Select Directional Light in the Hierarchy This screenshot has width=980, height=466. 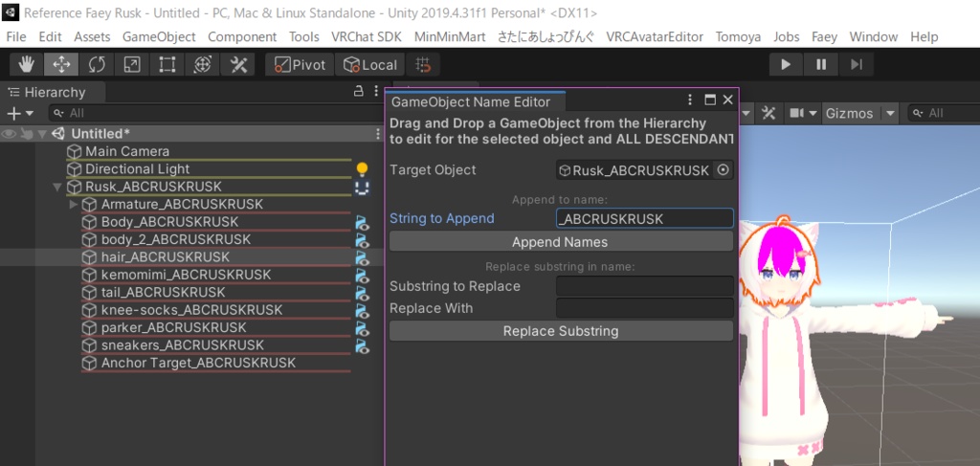coord(138,168)
